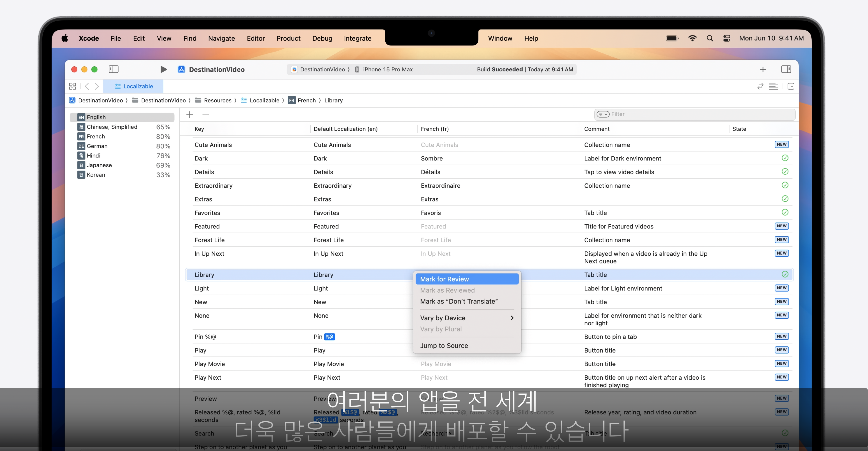Choose iPhone 15 Pro Max destination
This screenshot has height=451, width=868.
[384, 69]
